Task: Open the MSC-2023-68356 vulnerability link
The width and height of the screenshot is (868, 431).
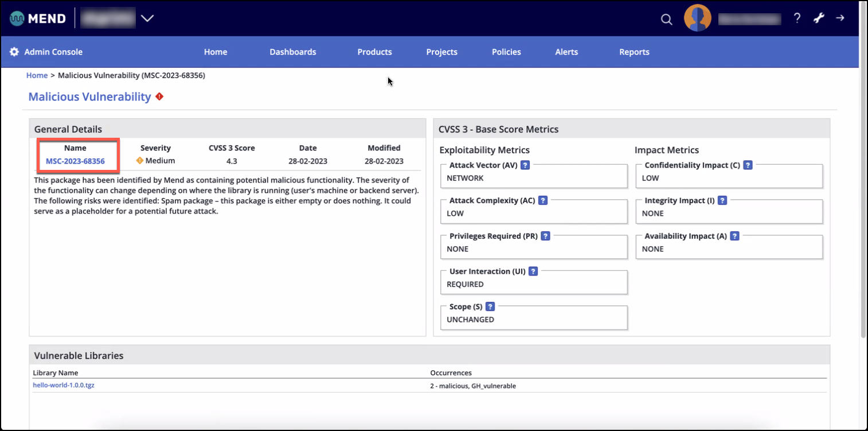Action: coord(75,161)
